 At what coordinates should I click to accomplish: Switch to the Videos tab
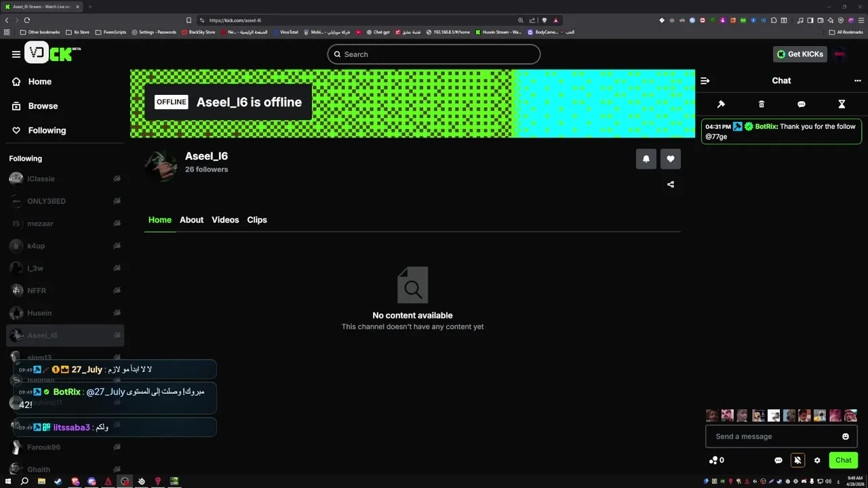pyautogui.click(x=225, y=220)
